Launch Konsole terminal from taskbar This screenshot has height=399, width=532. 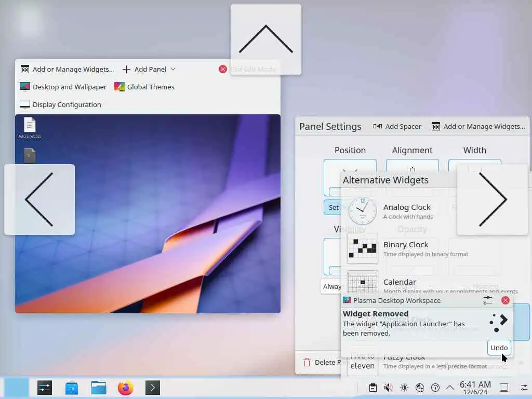point(153,388)
